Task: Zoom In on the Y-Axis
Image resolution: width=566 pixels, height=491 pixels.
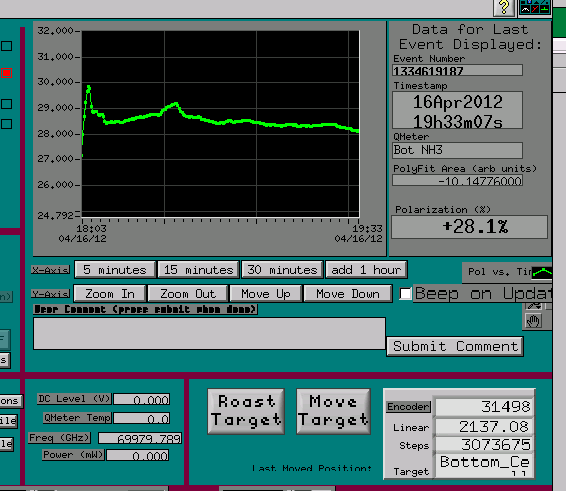Action: pyautogui.click(x=110, y=294)
